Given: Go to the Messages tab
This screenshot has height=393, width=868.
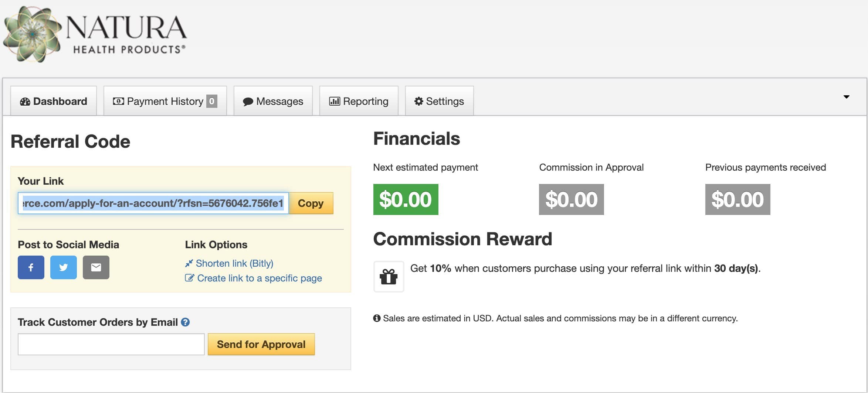Looking at the screenshot, I should pyautogui.click(x=273, y=101).
